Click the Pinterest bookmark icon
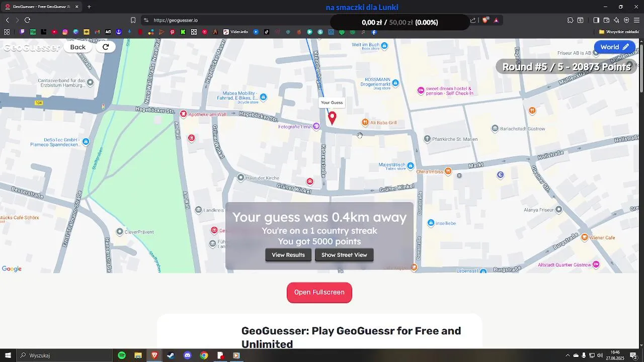Image resolution: width=644 pixels, height=362 pixels. [172, 32]
